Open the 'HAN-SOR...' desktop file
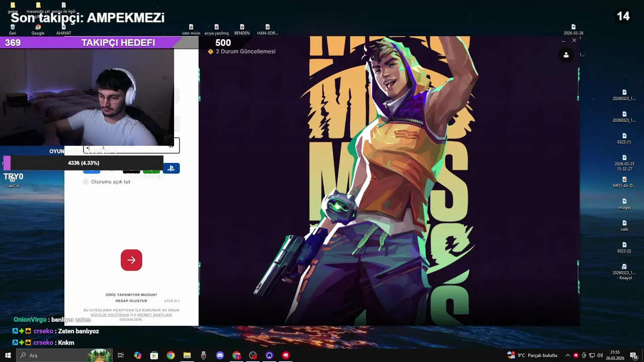The image size is (644, 362). [267, 30]
